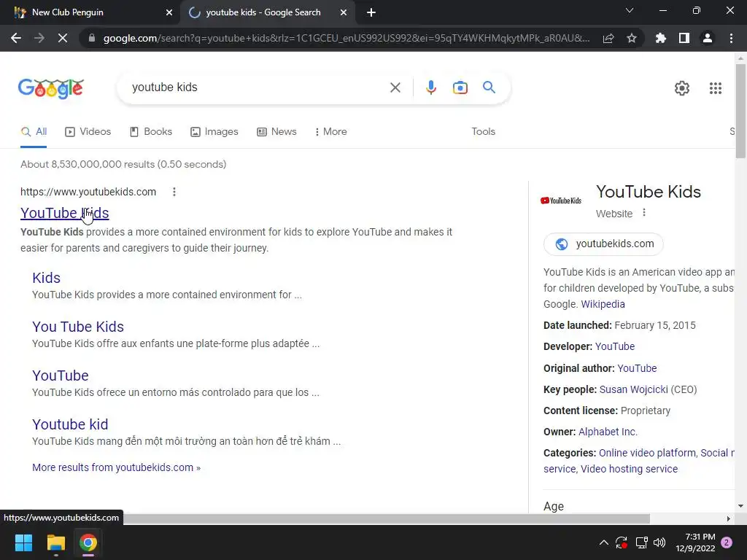Open a new tab with the plus button
Screen dimensions: 747x560
click(371, 12)
